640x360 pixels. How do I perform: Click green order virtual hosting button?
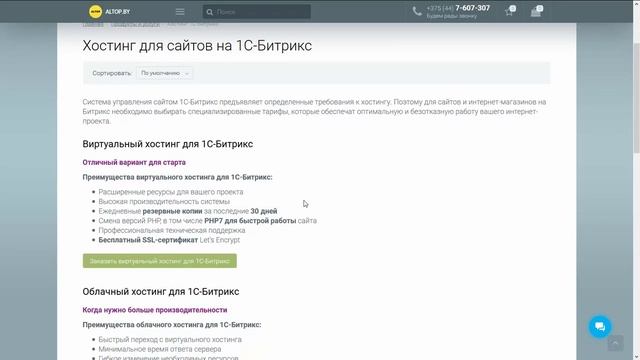click(x=160, y=261)
